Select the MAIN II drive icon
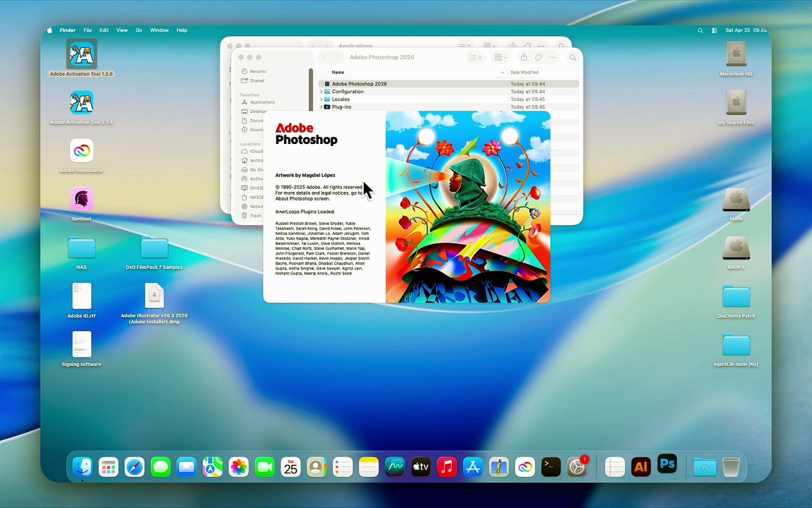The height and width of the screenshot is (508, 812). click(x=736, y=248)
